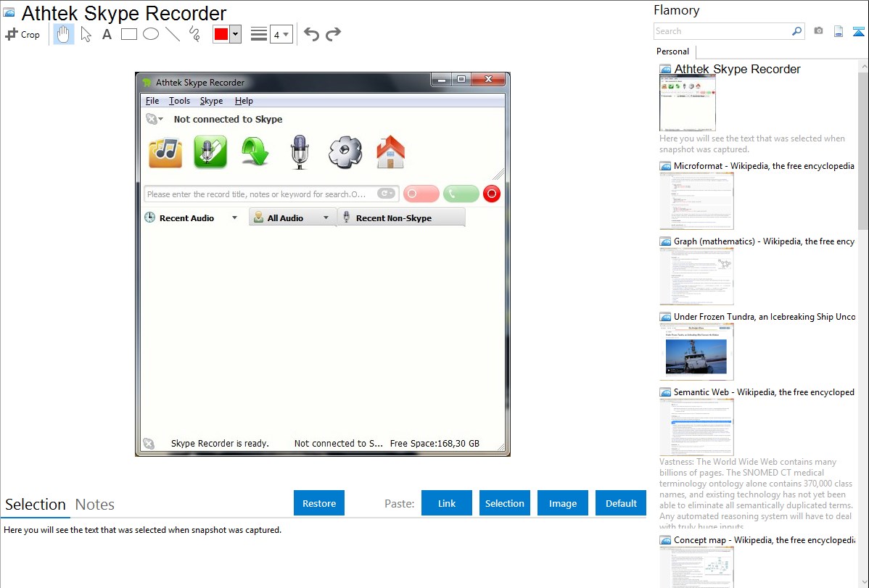Click the Skype icon in the status bar

[x=149, y=443]
